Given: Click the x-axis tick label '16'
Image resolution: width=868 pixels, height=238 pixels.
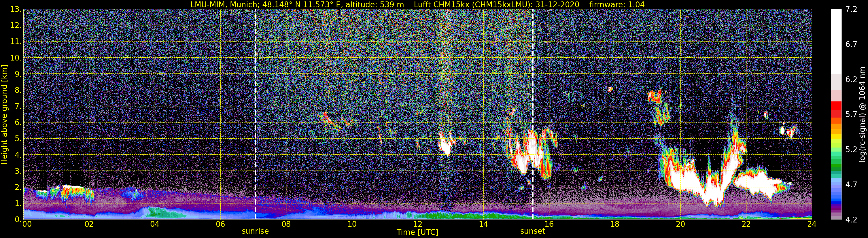Looking at the screenshot, I should [x=549, y=224].
